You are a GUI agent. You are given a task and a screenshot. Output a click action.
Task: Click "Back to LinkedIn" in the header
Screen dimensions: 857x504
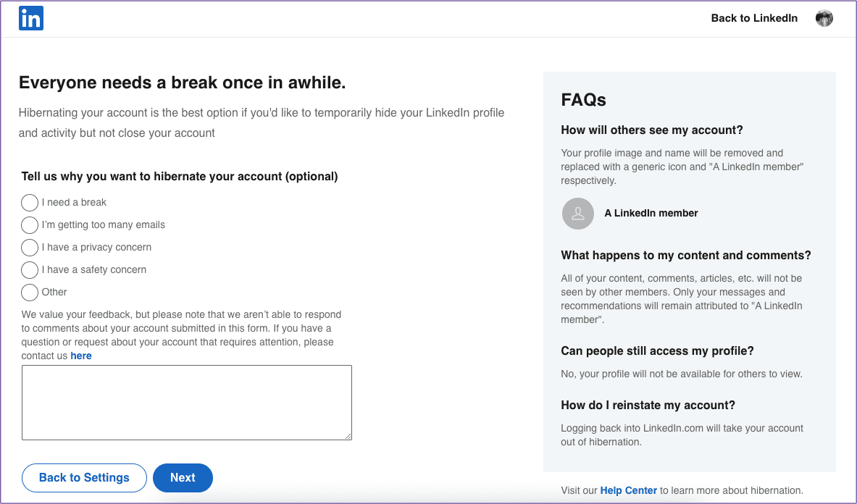754,18
